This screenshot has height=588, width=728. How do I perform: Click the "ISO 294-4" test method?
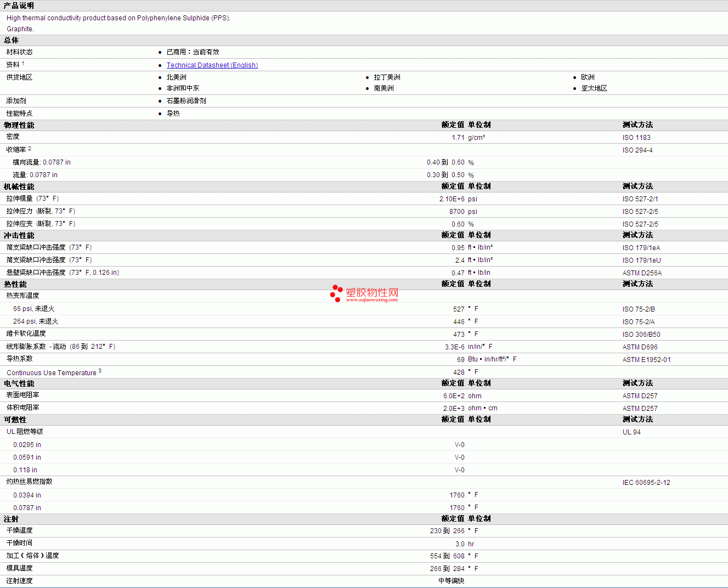(x=637, y=150)
